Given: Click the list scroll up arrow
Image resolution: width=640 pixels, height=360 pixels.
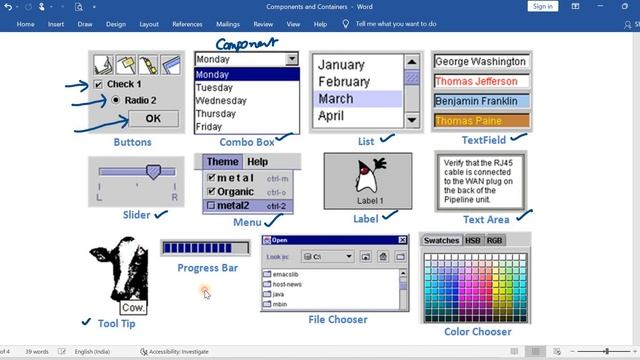Looking at the screenshot, I should [412, 62].
